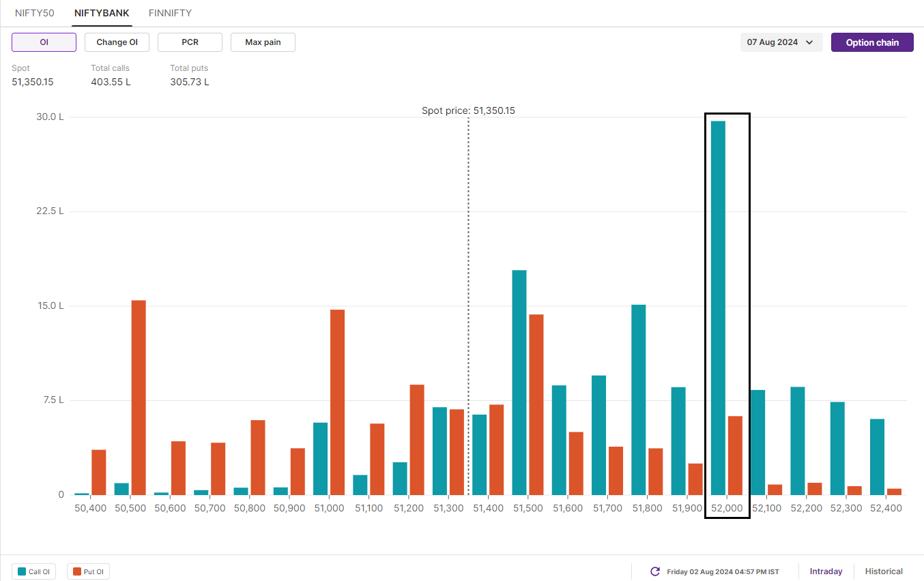Click the Total puts value 305.73 L

190,82
